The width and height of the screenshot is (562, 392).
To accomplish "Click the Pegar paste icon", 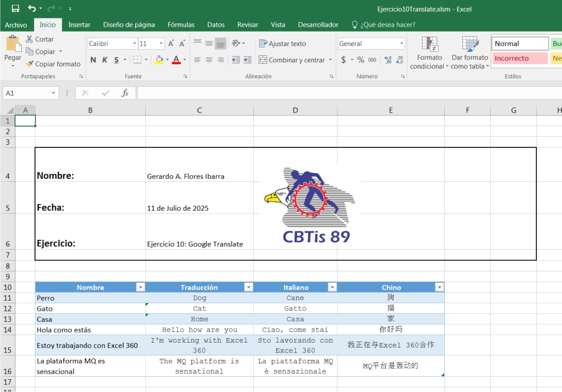I will tap(13, 46).
